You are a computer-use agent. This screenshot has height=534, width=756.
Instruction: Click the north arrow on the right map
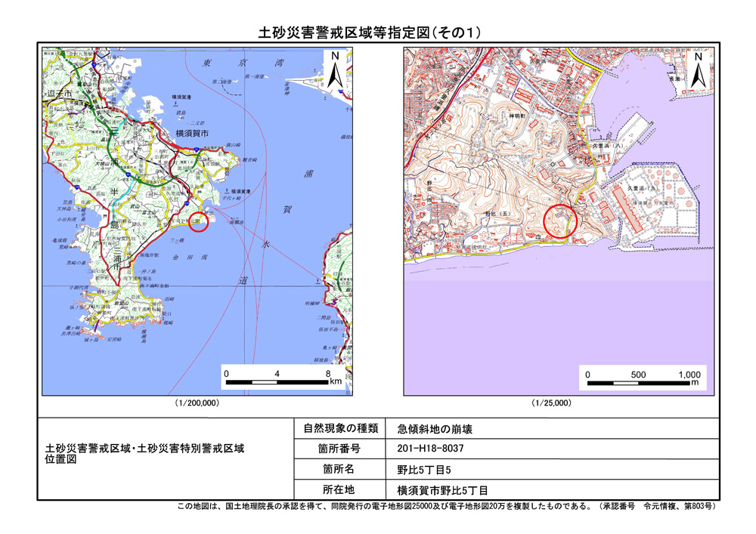pyautogui.click(x=700, y=70)
